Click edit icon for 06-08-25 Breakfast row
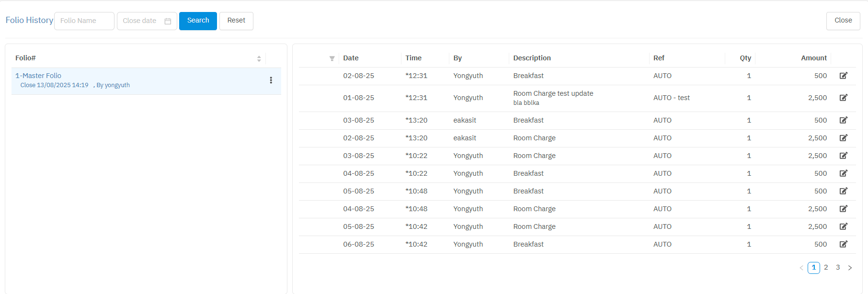This screenshot has width=868, height=294. pyautogui.click(x=843, y=244)
